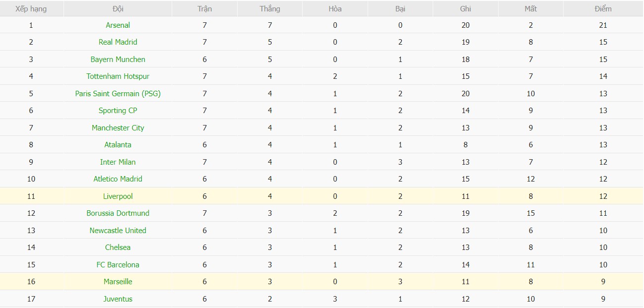644x308 pixels.
Task: Click Atletico Madrid in the table
Action: 118,179
